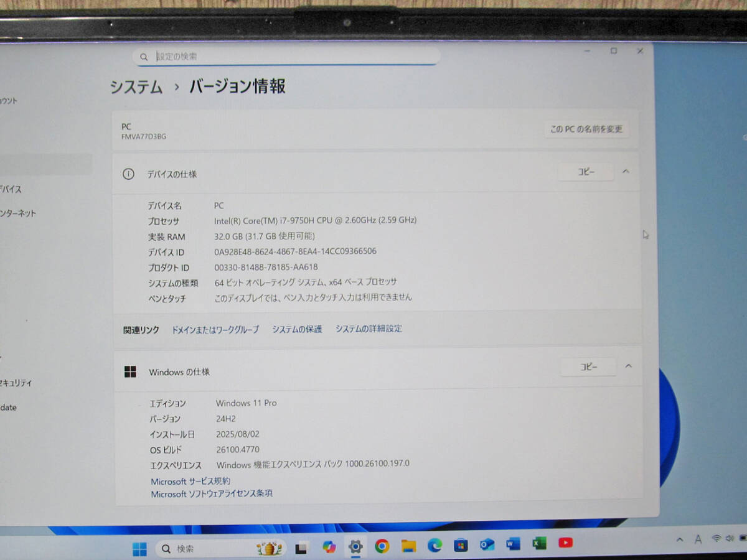Open the Microsoft ソフトウェアライセンス条項 link

click(x=212, y=493)
